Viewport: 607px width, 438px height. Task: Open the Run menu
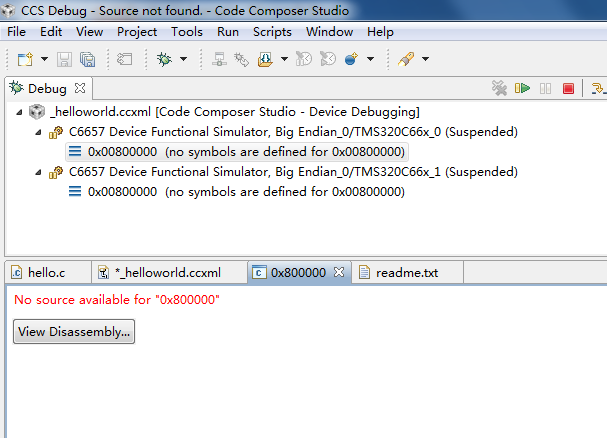point(228,32)
